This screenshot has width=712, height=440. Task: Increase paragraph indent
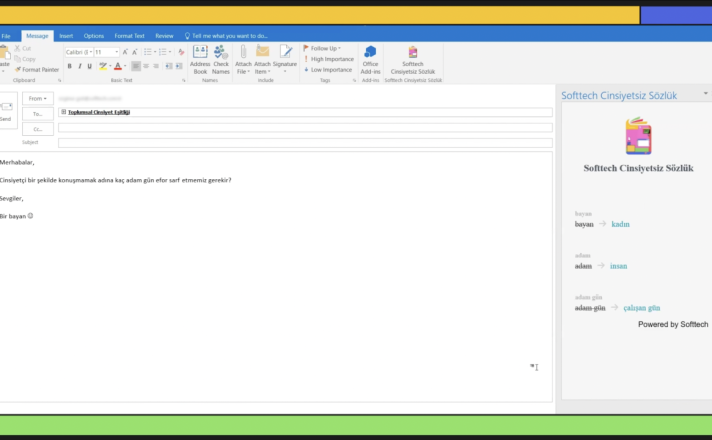pos(179,66)
